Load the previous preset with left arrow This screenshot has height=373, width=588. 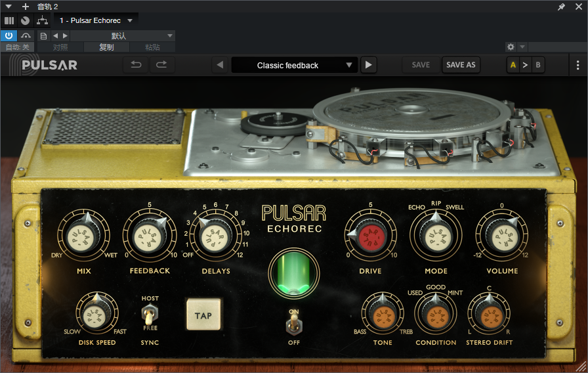(x=220, y=65)
